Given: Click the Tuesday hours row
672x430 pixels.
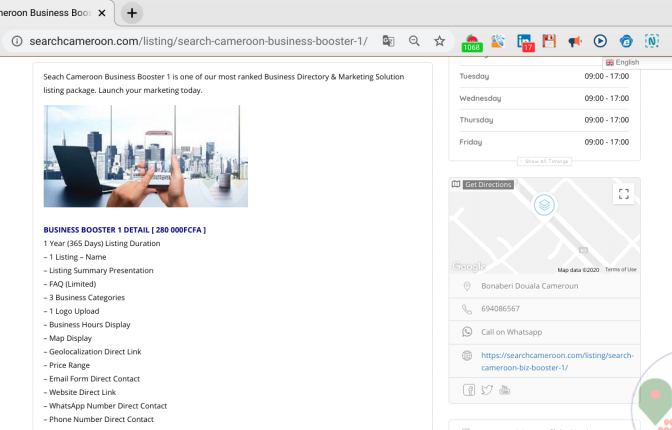Looking at the screenshot, I should [x=544, y=76].
